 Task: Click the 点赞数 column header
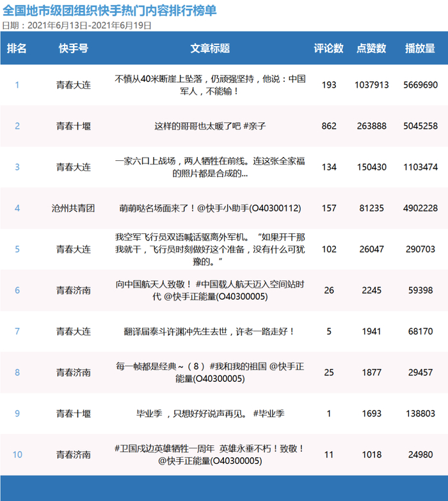click(x=371, y=48)
